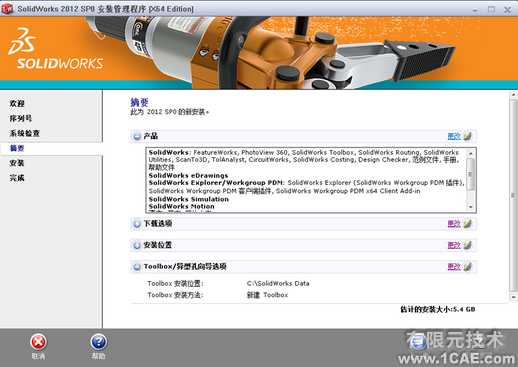Click the estimated install size 5.4 GB text

(437, 309)
